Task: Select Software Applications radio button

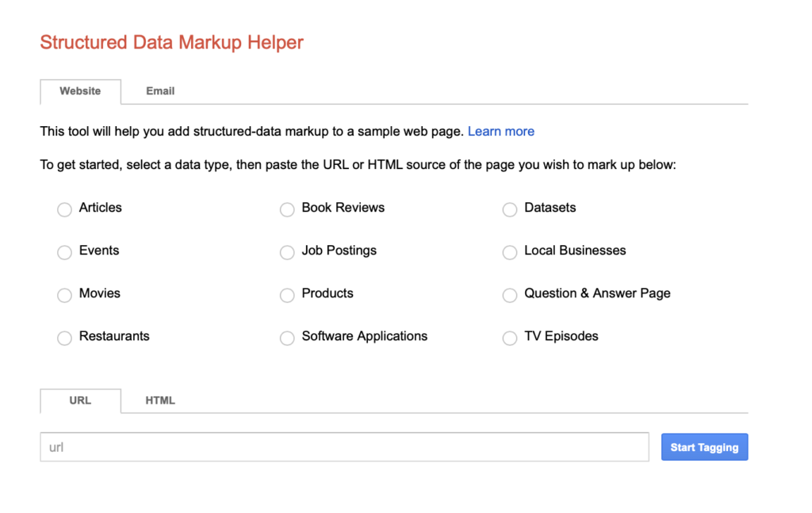Action: (287, 338)
